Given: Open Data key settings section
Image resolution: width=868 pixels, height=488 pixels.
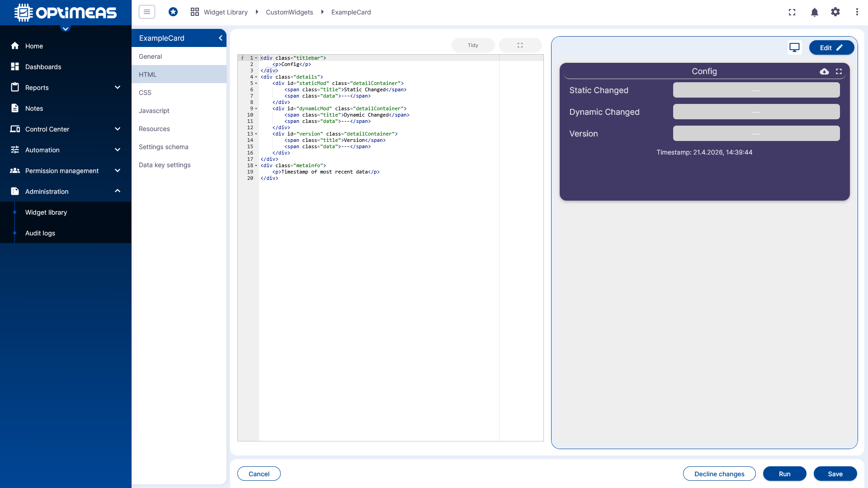Looking at the screenshot, I should point(179,165).
